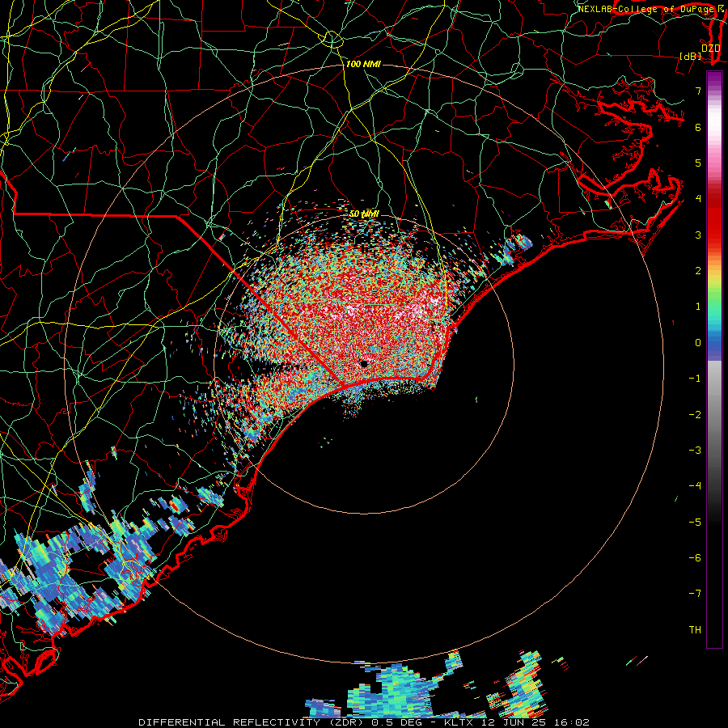Screen dimensions: 728x728
Task: Click the 6 value on the color scale
Action: click(698, 127)
